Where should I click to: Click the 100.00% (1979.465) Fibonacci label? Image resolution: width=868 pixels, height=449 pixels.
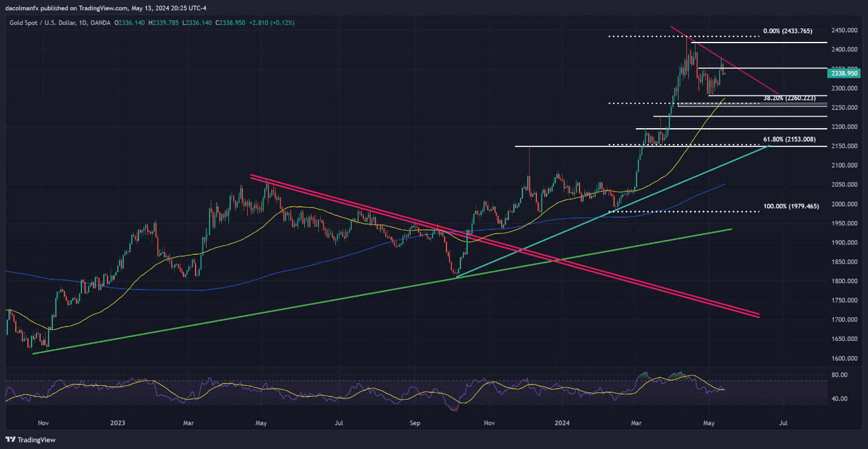click(791, 207)
